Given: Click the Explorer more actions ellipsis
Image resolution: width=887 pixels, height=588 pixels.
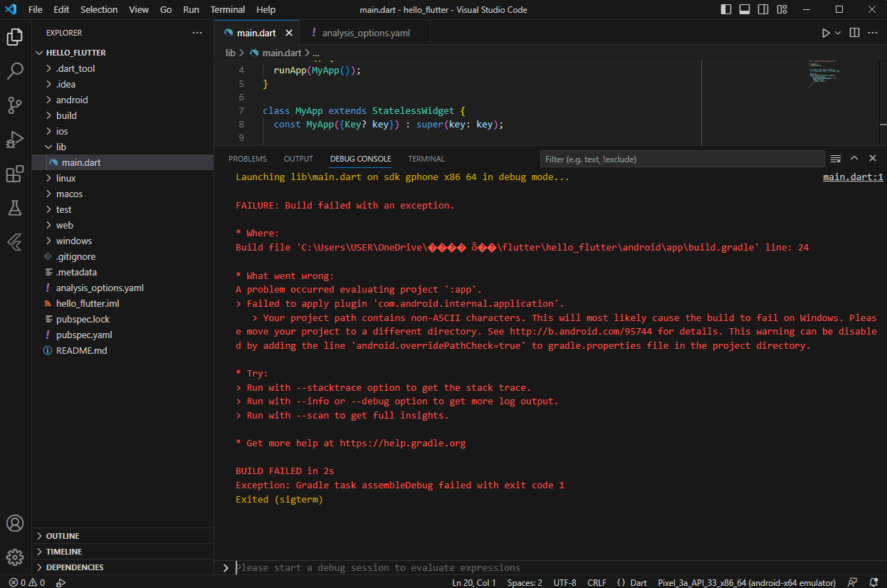Looking at the screenshot, I should pyautogui.click(x=197, y=33).
